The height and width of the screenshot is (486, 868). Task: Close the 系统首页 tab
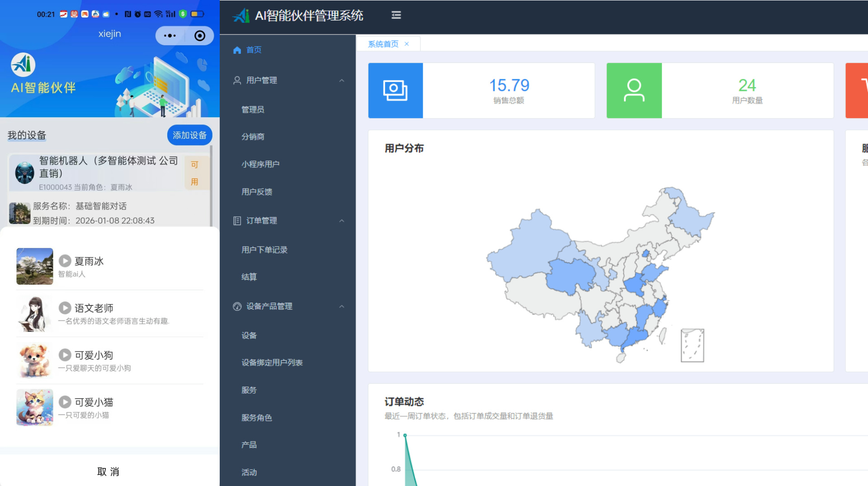point(407,44)
